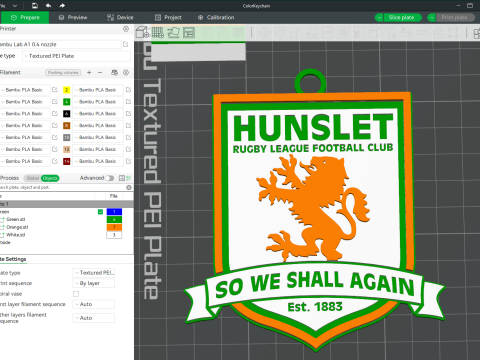Open filament 12 Bambu PLA Basic dropdown
The width and height of the screenshot is (480, 360).
(x=98, y=149)
